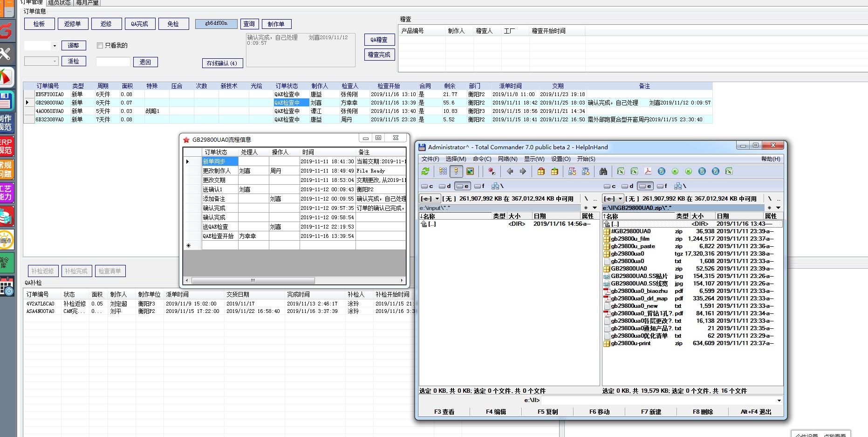Open right panel directory history dropdown arrow

tap(778, 208)
